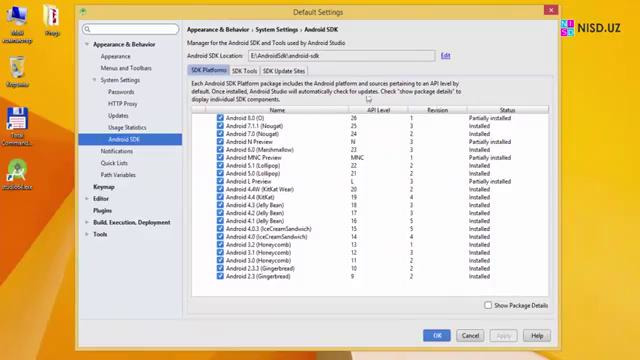The image size is (640, 360).
Task: Uncheck Android 6.0 (Marshmallow) platform
Action: click(220, 149)
